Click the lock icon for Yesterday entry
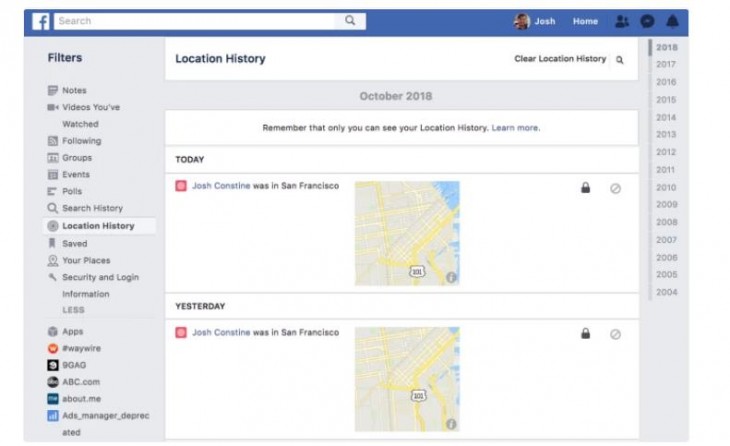This screenshot has height=446, width=730. pyautogui.click(x=586, y=333)
